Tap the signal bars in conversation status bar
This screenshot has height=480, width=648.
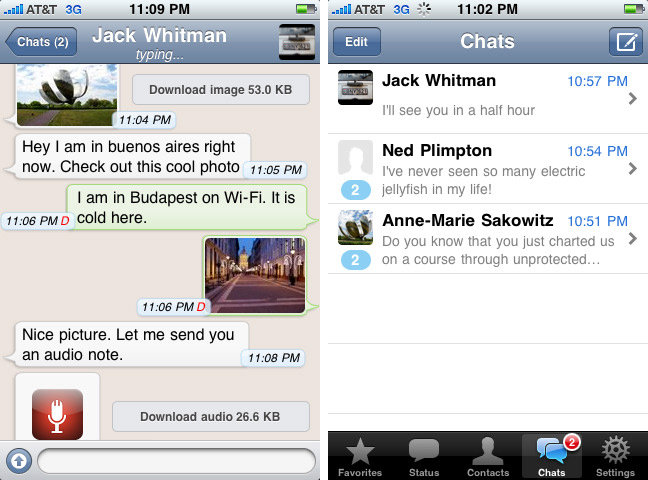point(13,9)
